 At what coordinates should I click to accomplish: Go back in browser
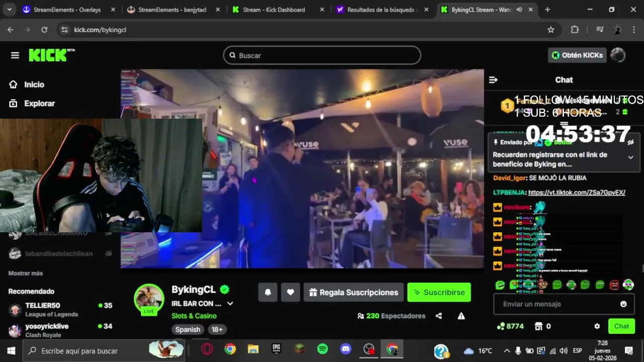(x=11, y=30)
